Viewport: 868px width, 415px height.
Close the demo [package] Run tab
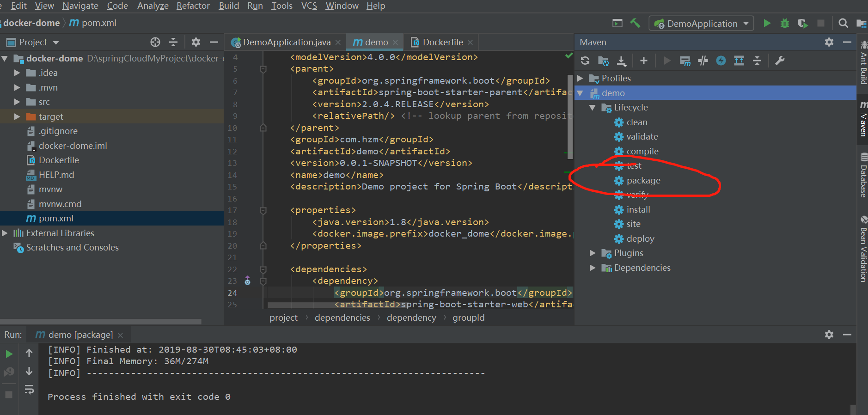point(121,335)
